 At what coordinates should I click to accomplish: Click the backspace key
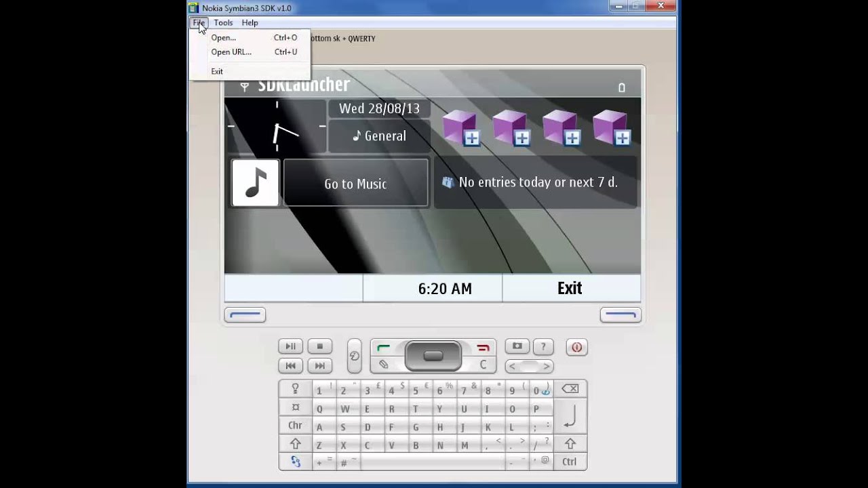(570, 389)
